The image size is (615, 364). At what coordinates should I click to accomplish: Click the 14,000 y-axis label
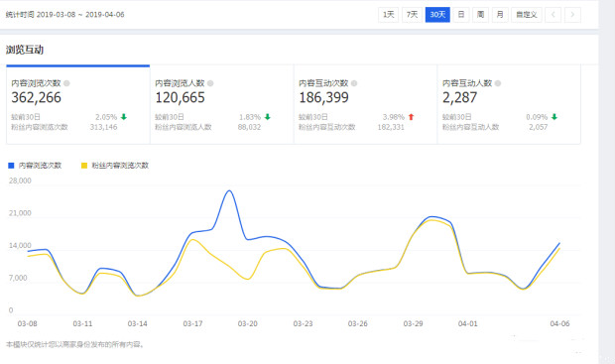[20, 246]
